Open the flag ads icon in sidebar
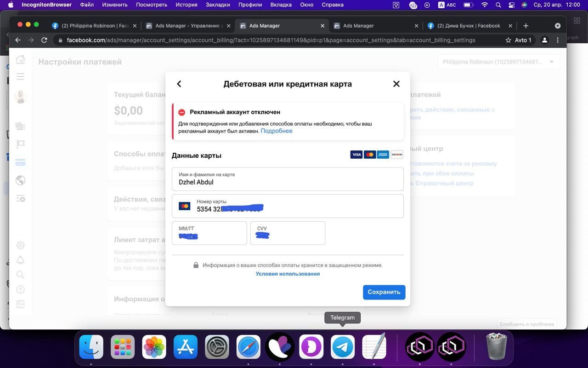The width and height of the screenshot is (588, 368). [20, 144]
